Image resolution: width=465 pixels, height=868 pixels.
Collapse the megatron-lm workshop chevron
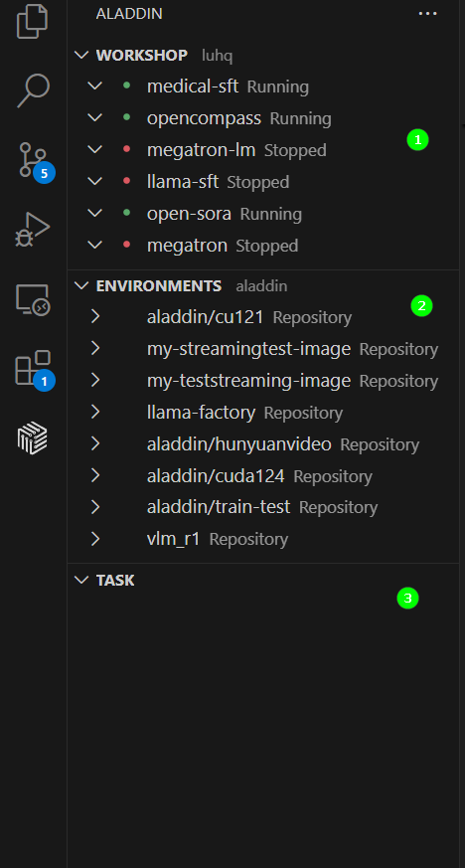[x=95, y=149]
